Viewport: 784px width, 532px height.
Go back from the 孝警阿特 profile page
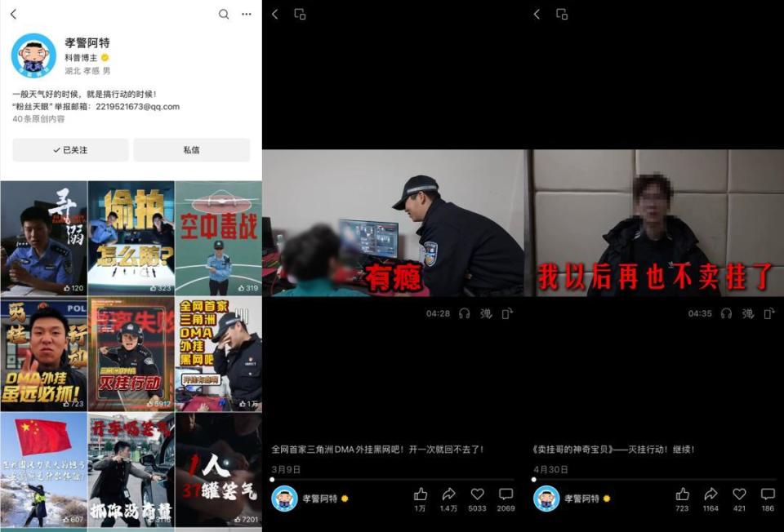pos(14,14)
